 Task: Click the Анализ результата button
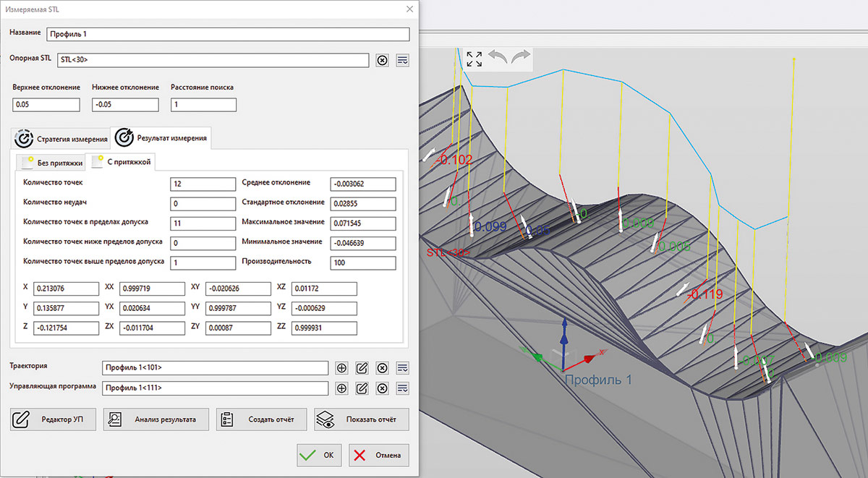156,419
